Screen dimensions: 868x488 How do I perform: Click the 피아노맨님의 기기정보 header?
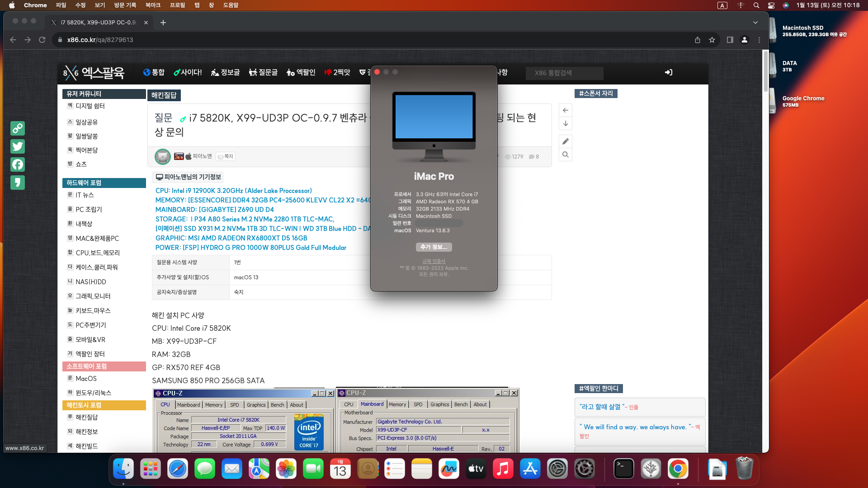[188, 177]
